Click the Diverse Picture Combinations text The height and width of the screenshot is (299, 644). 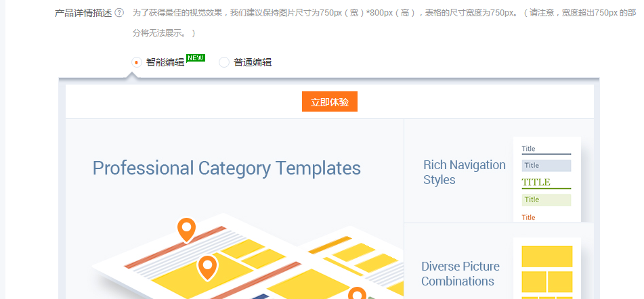tap(460, 274)
